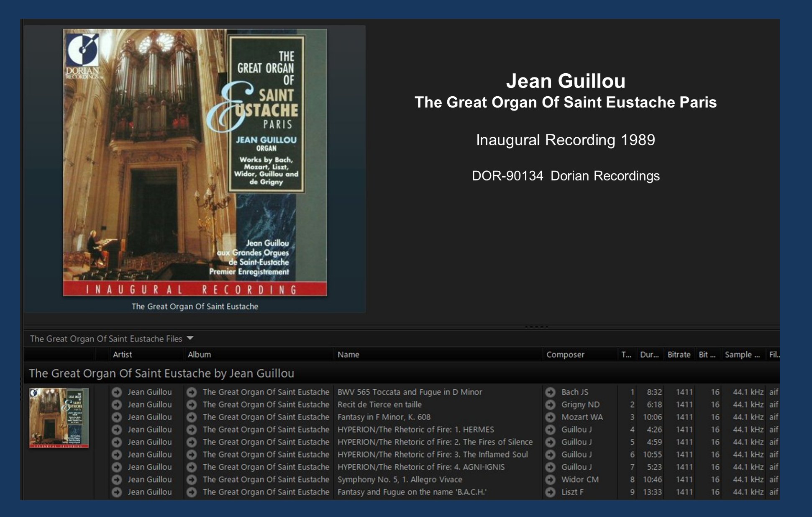Click composer name Widor CM

click(580, 480)
